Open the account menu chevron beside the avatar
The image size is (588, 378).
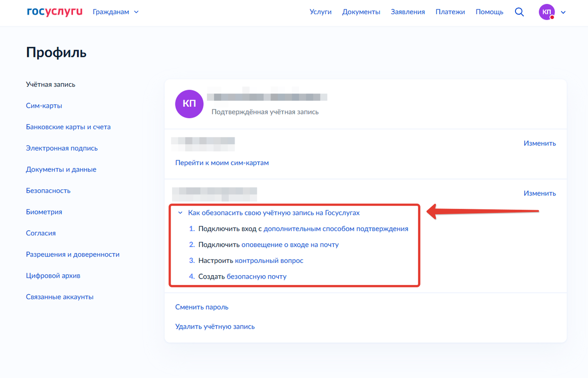pos(563,12)
